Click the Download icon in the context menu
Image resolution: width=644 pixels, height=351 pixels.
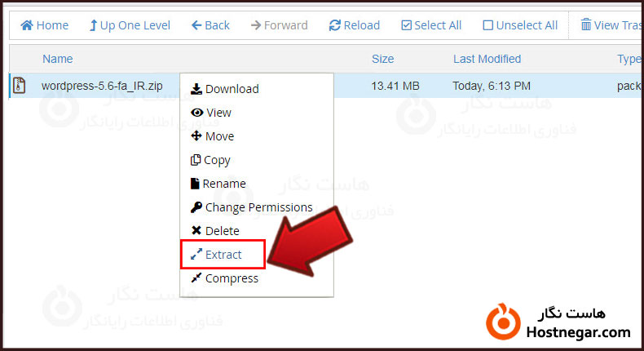pyautogui.click(x=196, y=89)
